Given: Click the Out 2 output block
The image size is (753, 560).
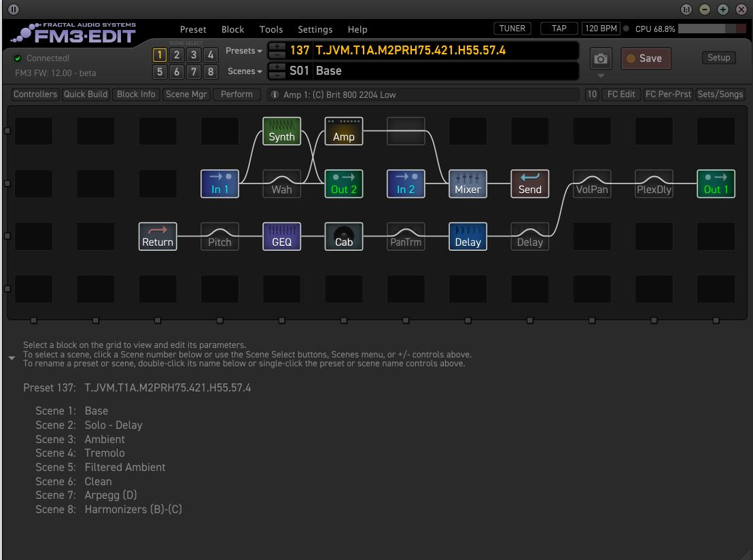Looking at the screenshot, I should [x=343, y=183].
